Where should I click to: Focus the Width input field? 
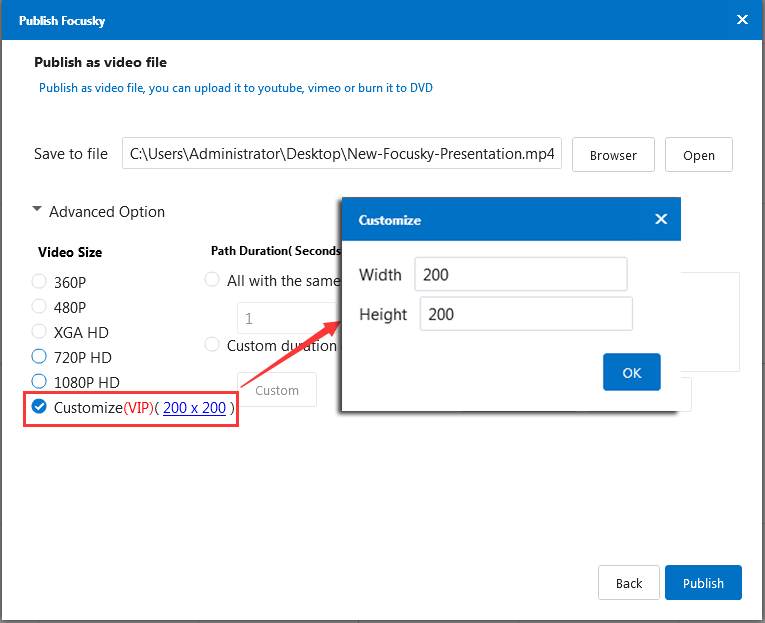521,274
